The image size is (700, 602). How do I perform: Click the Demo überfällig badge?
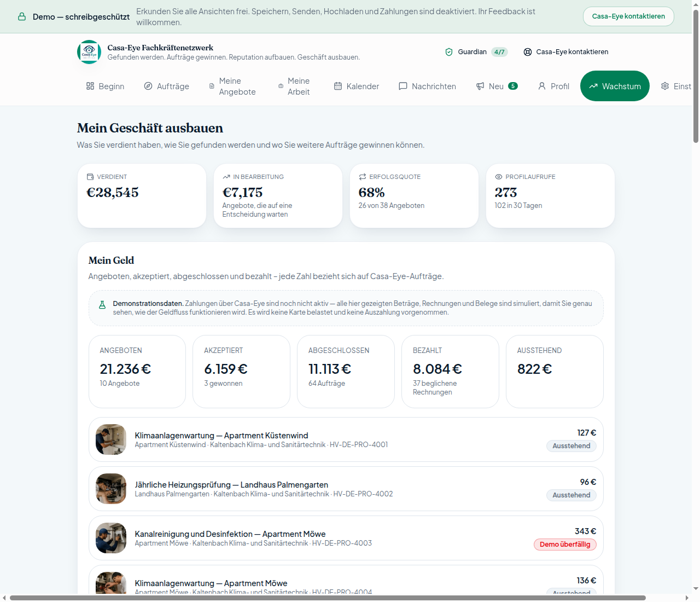click(x=565, y=545)
